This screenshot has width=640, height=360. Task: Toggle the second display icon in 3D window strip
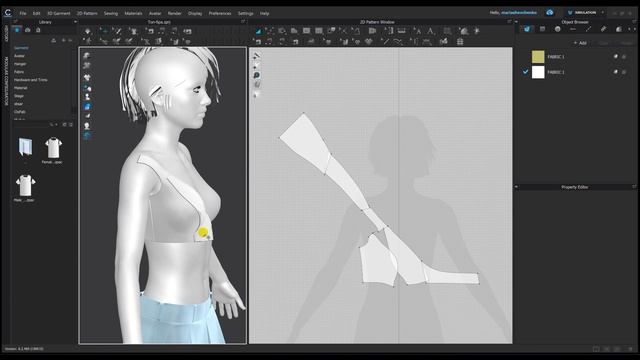coord(87,65)
